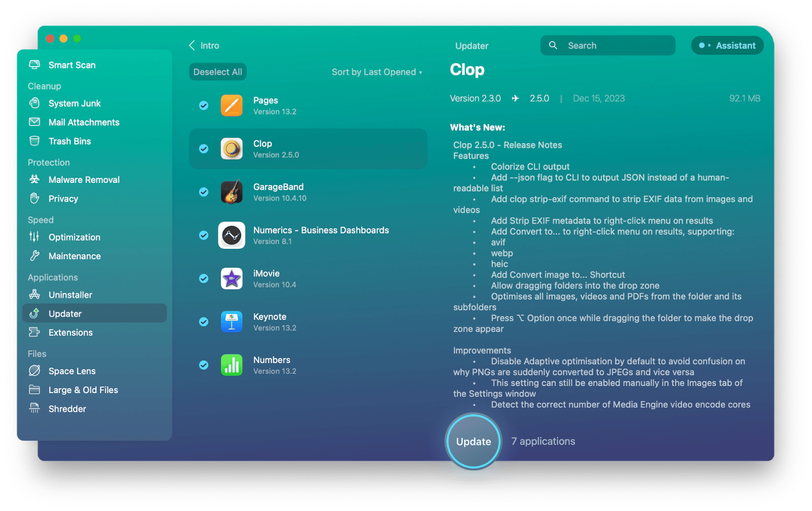Open Optimization sliders icon
The height and width of the screenshot is (511, 812).
point(35,237)
